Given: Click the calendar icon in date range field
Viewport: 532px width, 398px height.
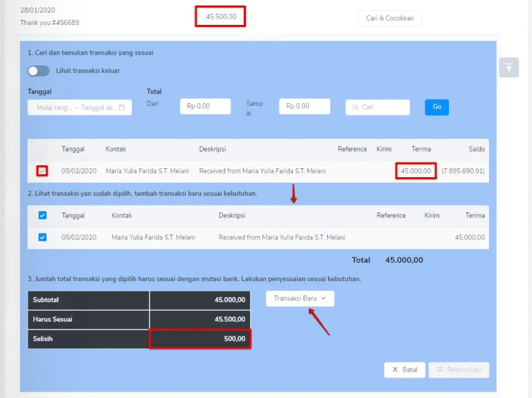Looking at the screenshot, I should pyautogui.click(x=122, y=107).
